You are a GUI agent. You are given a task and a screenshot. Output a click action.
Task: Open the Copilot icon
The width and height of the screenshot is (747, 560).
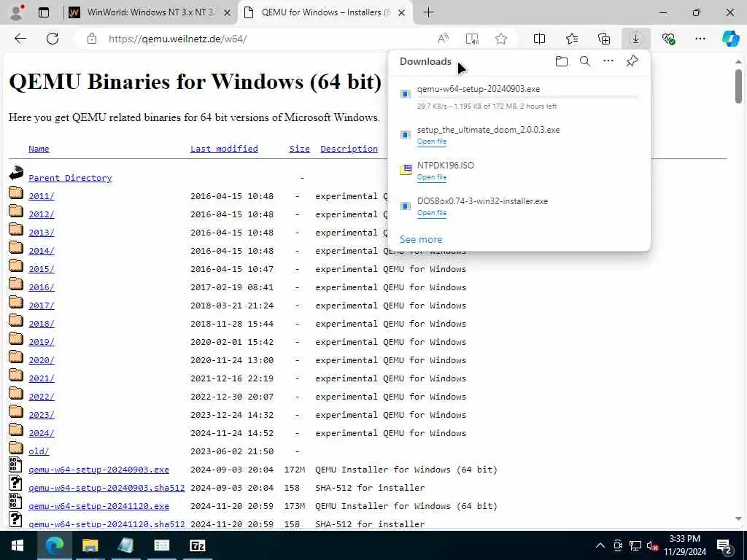(730, 39)
